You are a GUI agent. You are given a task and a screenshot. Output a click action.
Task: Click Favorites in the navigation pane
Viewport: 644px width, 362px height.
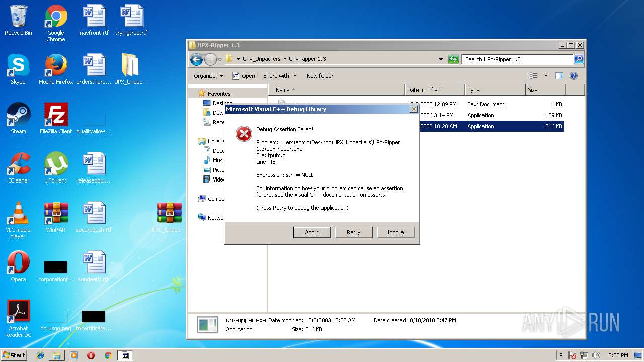(219, 93)
